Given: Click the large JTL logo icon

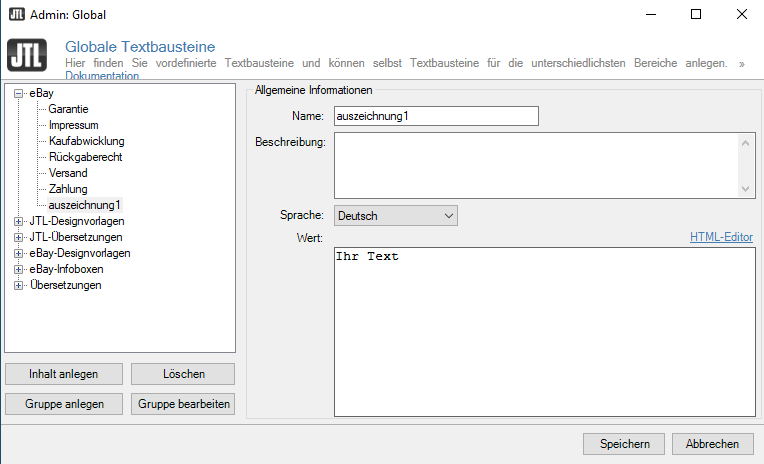Looking at the screenshot, I should [x=27, y=55].
